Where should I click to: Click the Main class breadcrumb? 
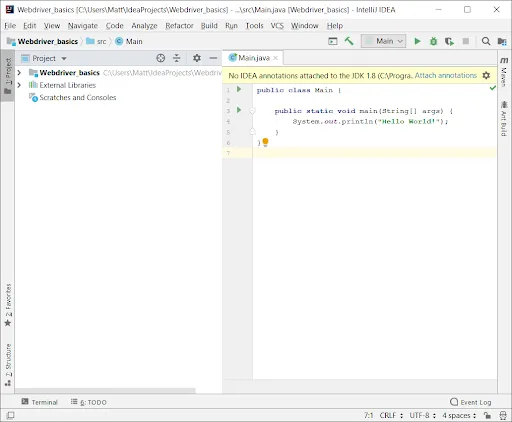click(x=129, y=41)
